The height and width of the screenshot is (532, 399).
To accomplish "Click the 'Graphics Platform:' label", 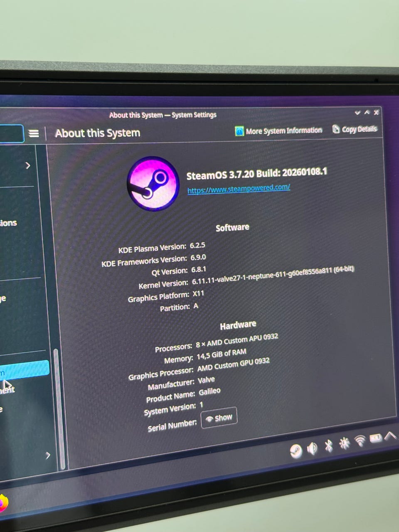I will pos(158,297).
